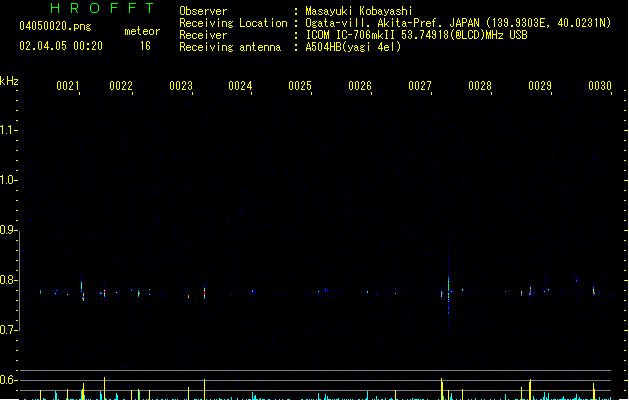Click the meteor count value 16
This screenshot has height=400, width=629.
point(145,46)
